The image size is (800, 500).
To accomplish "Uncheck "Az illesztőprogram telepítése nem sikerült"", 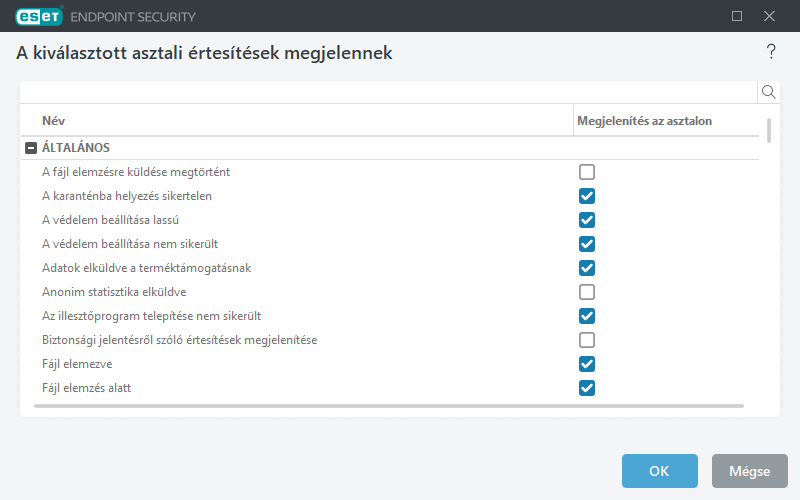I will click(x=587, y=316).
